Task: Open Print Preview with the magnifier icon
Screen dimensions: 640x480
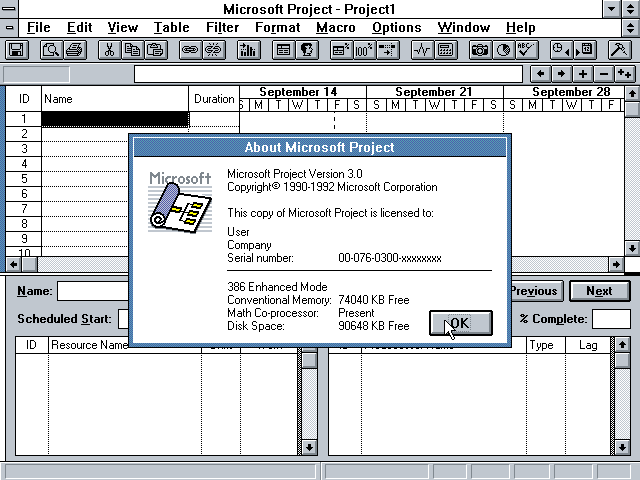Action: pos(50,49)
